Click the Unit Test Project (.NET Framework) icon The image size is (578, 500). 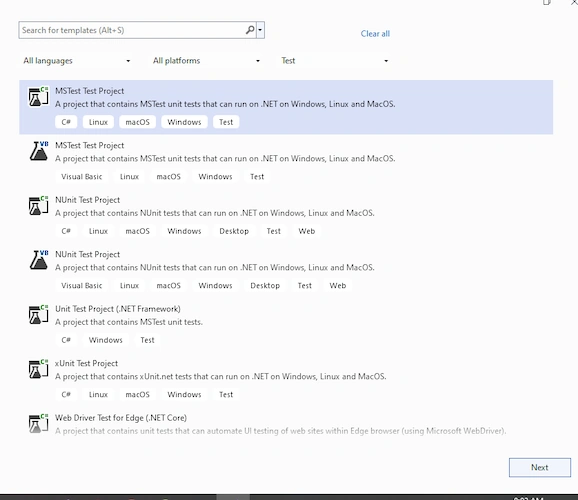(x=38, y=315)
